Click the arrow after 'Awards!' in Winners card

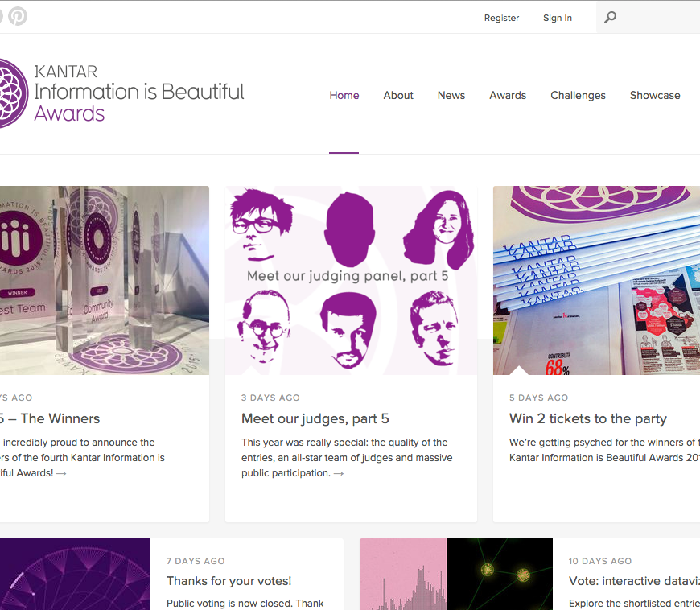pyautogui.click(x=61, y=473)
